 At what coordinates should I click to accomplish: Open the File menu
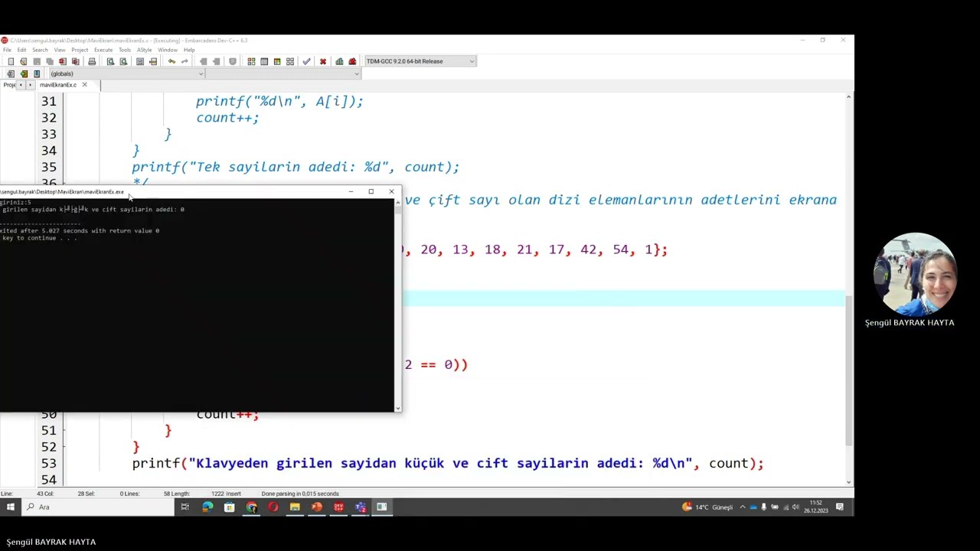click(x=7, y=50)
